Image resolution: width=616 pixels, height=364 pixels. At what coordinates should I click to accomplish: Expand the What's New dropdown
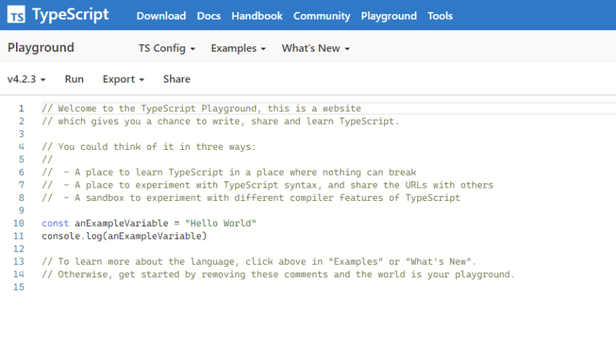click(316, 48)
